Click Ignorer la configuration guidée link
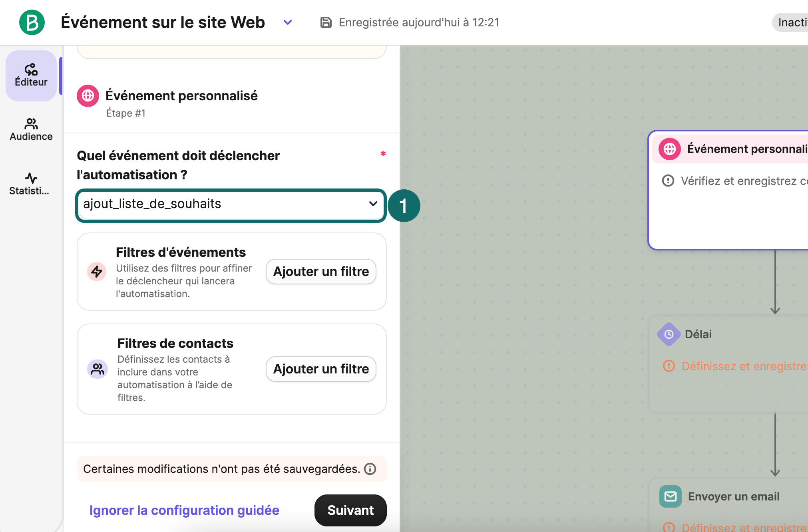Image resolution: width=808 pixels, height=532 pixels. 184,510
